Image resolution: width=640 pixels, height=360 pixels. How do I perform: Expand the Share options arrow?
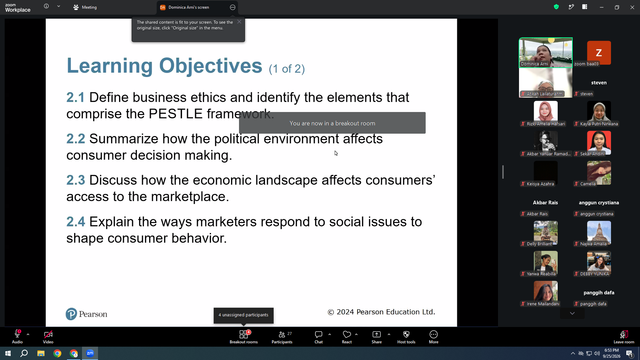[389, 334]
